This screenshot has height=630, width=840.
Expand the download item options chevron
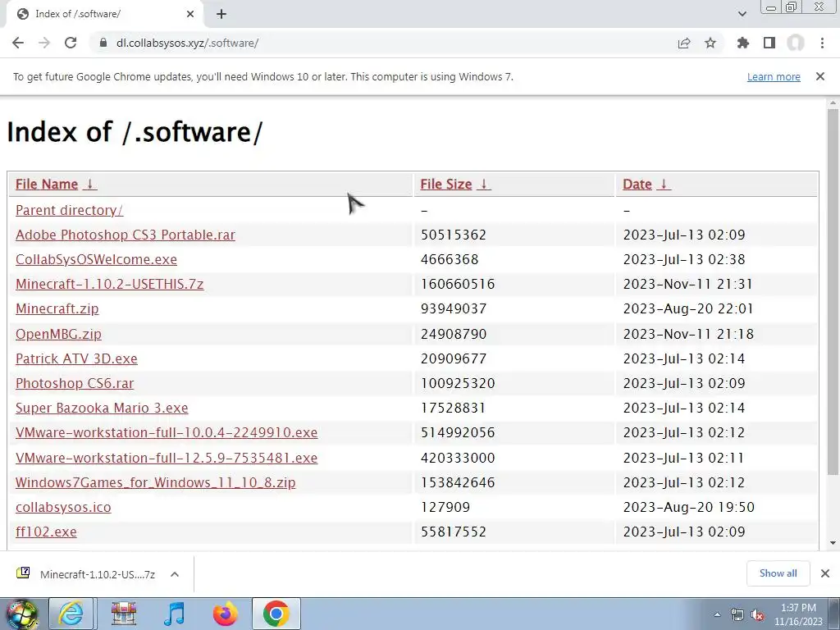click(174, 574)
